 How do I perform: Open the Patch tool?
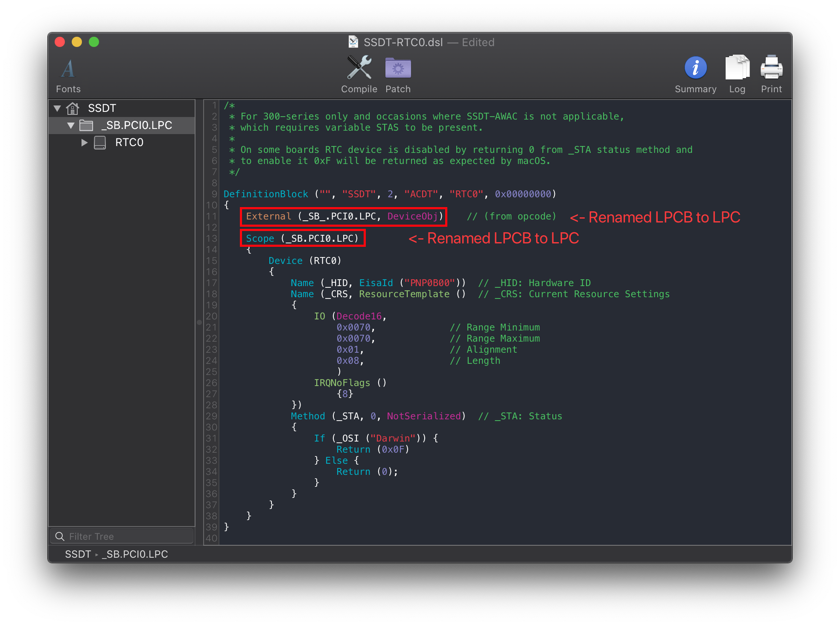tap(397, 68)
